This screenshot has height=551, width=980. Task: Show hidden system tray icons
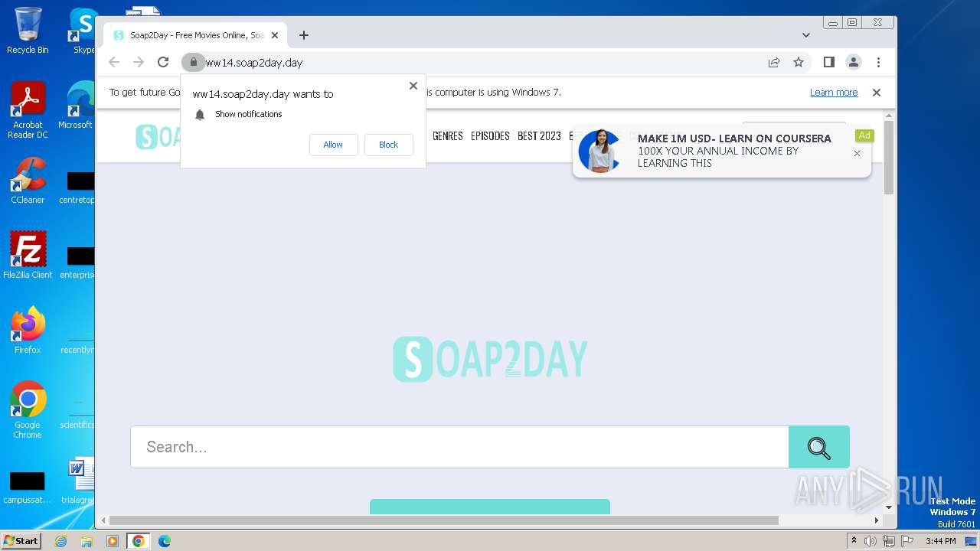(x=854, y=541)
